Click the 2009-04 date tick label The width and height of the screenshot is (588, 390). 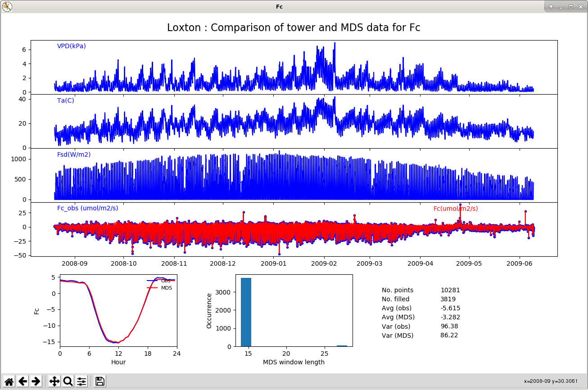pyautogui.click(x=420, y=263)
